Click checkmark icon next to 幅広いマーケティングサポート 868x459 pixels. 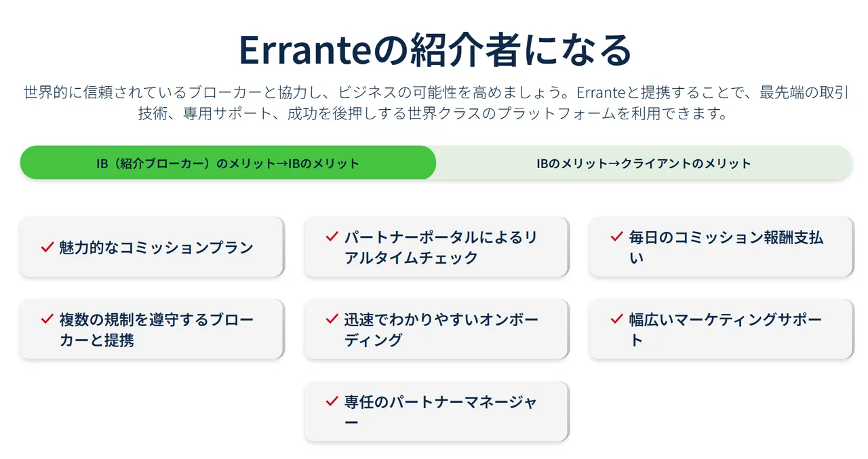[616, 319]
